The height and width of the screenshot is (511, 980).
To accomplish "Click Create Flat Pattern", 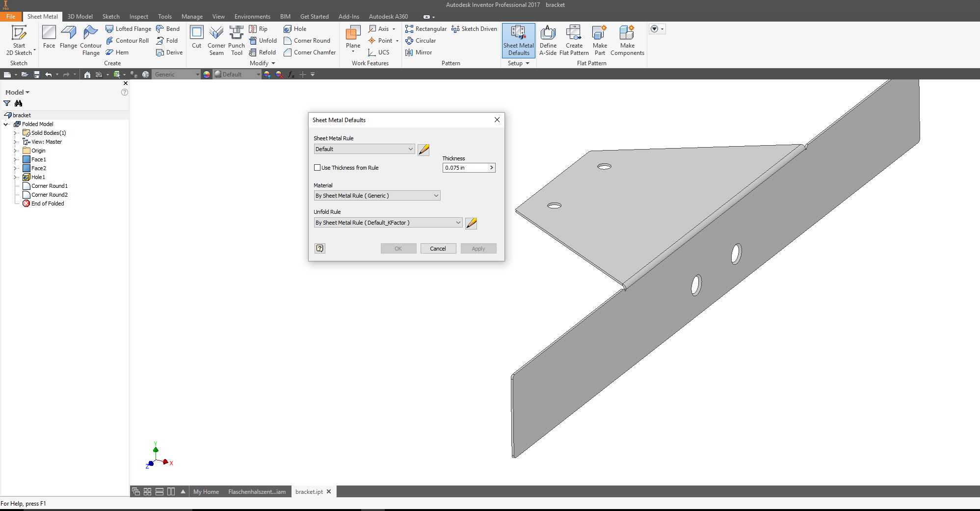I will [574, 40].
